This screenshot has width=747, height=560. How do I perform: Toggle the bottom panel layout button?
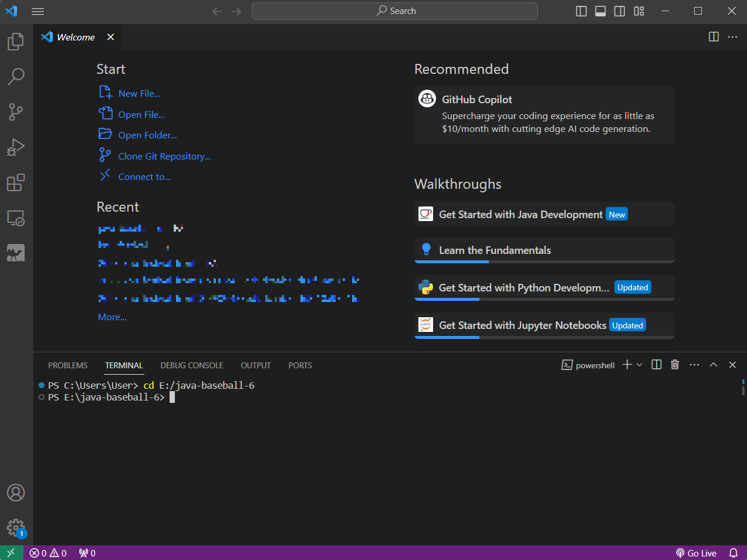click(x=600, y=11)
